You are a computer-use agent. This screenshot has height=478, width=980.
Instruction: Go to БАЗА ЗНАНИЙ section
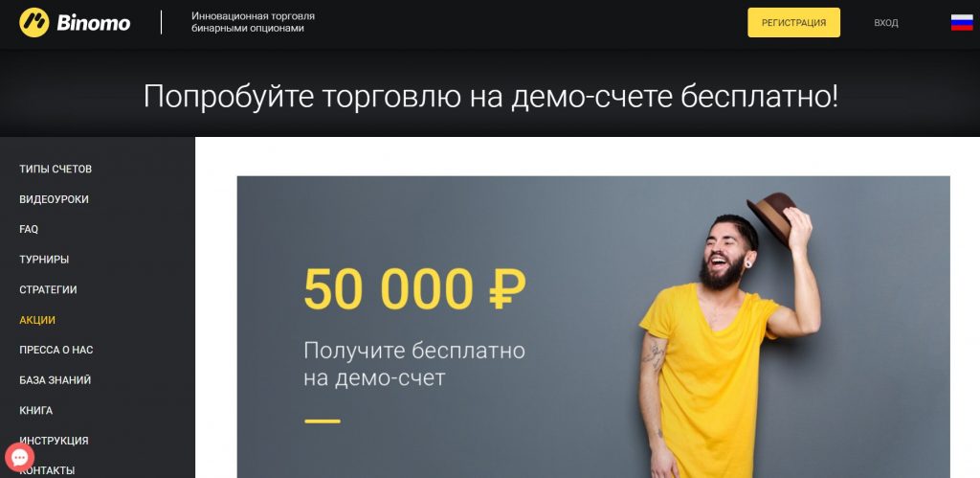point(55,379)
